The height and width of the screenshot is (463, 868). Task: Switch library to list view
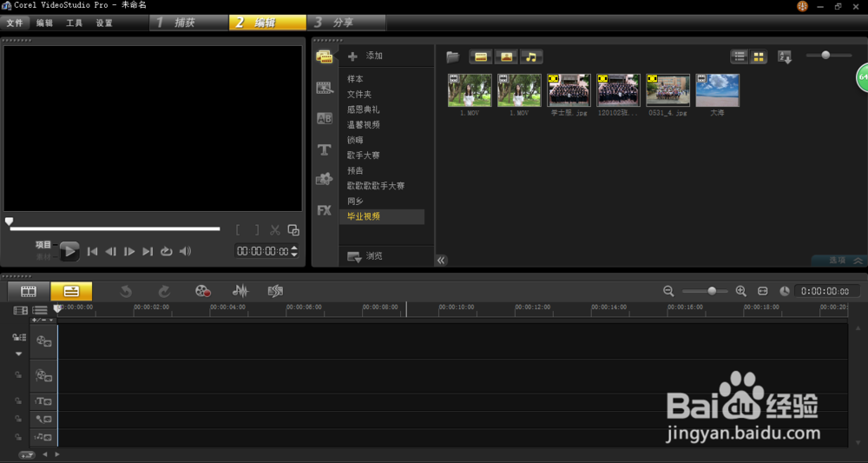pos(740,56)
